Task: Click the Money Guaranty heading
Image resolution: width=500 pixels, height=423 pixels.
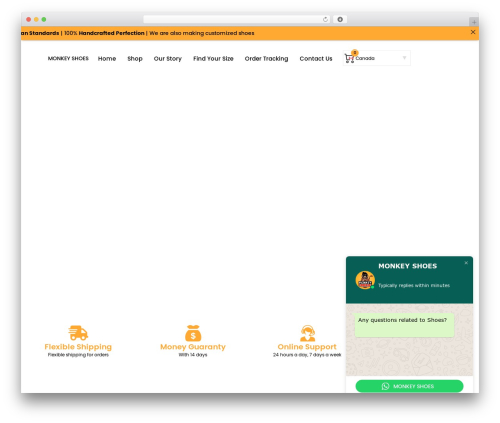Action: (193, 347)
